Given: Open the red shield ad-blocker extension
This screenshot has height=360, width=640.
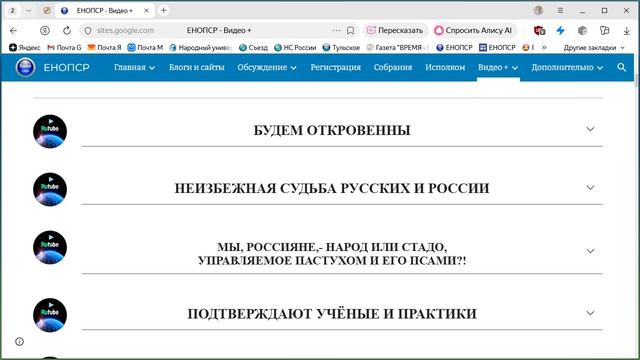Looking at the screenshot, I should pyautogui.click(x=539, y=31).
